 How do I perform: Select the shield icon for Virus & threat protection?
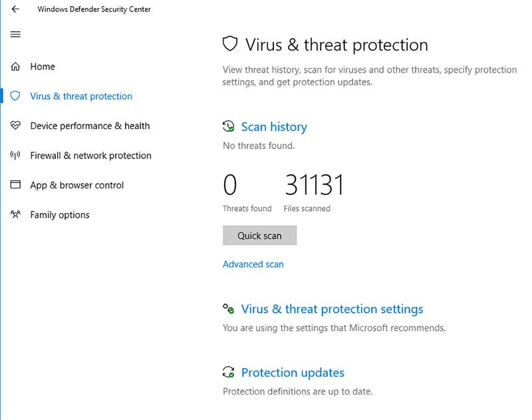[x=15, y=96]
